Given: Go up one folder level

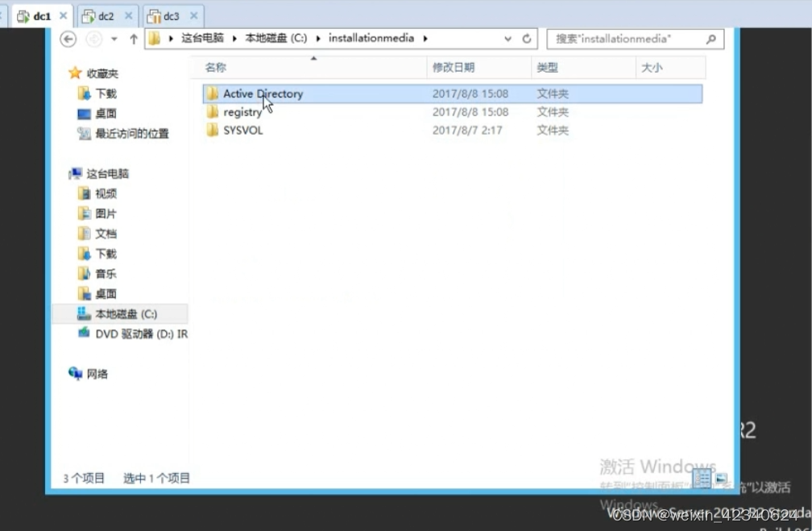Looking at the screenshot, I should click(134, 39).
